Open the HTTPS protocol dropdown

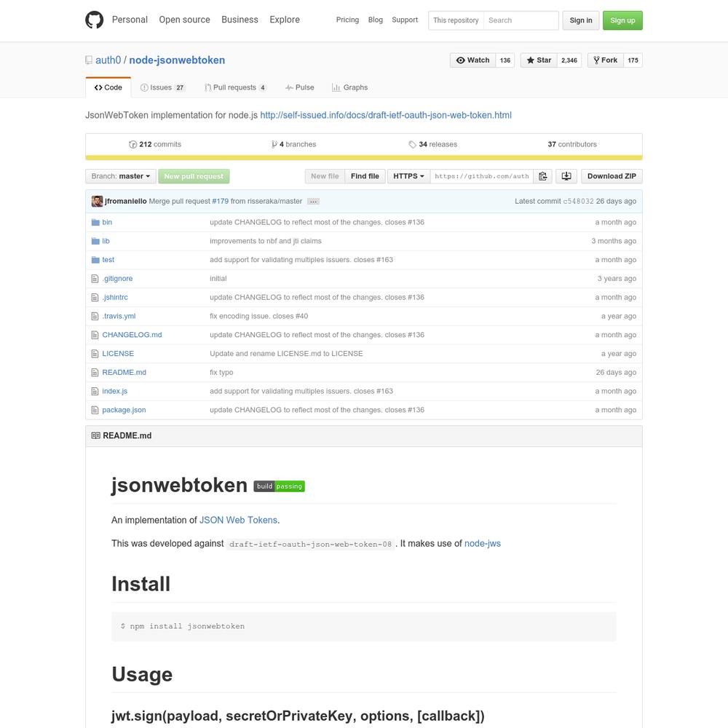pos(408,176)
